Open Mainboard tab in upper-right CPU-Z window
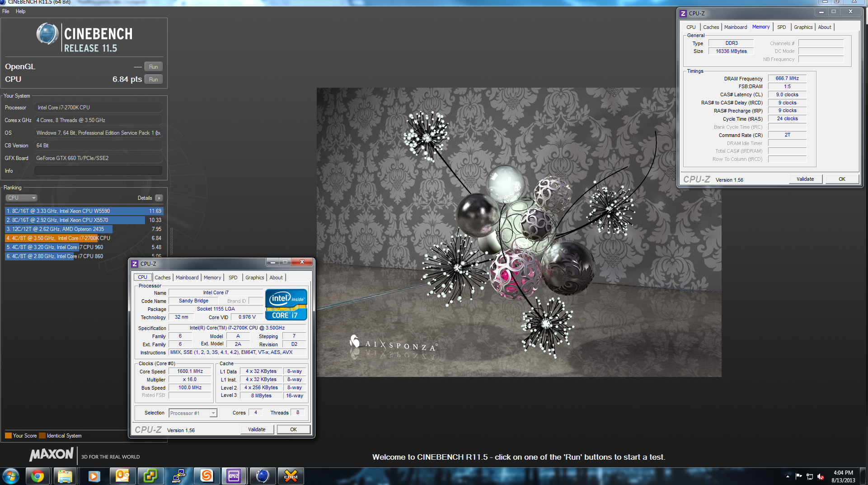Viewport: 868px width, 485px height. (x=736, y=27)
